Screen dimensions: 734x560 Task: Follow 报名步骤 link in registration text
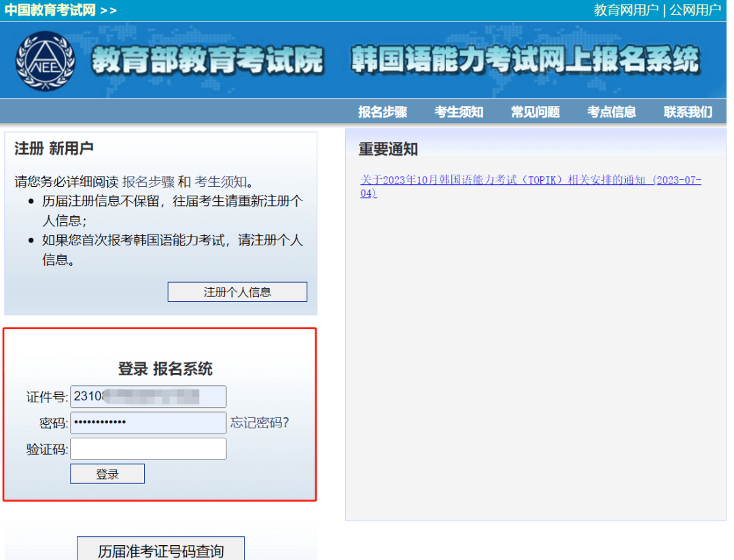click(x=148, y=181)
